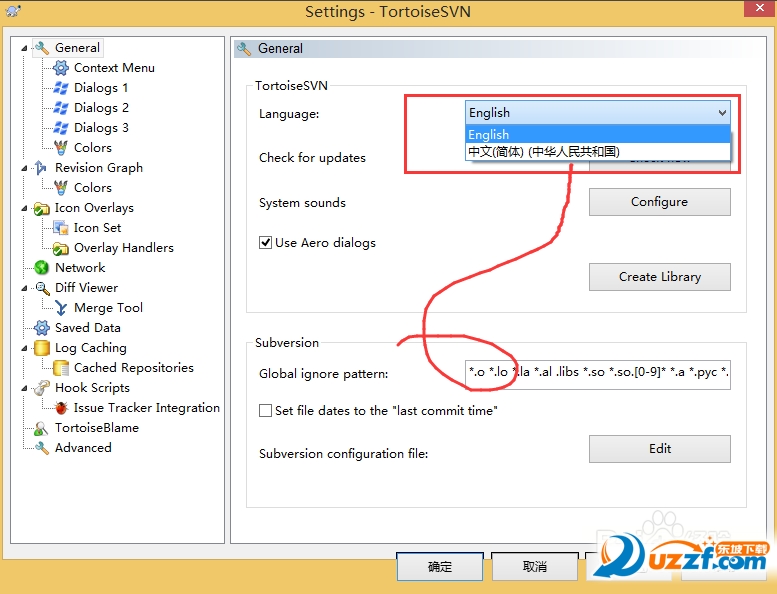Collapse the Hook Scripts tree node
777x594 pixels.
[25, 388]
